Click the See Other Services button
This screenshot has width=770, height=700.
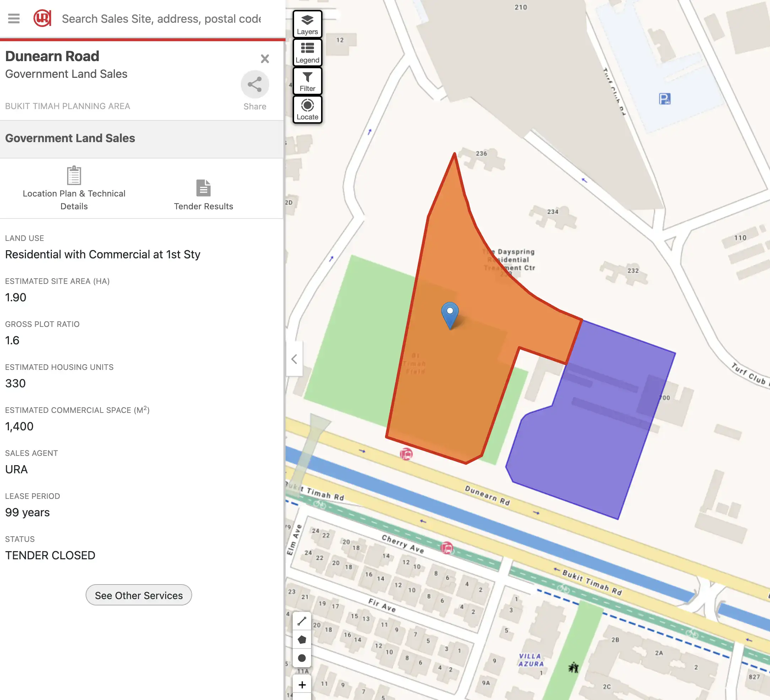click(139, 595)
